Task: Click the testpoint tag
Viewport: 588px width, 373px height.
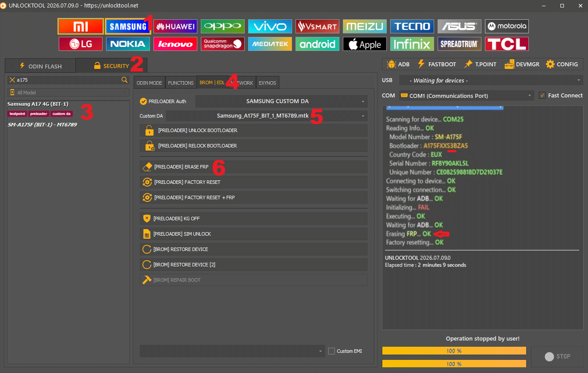Action: pos(17,114)
